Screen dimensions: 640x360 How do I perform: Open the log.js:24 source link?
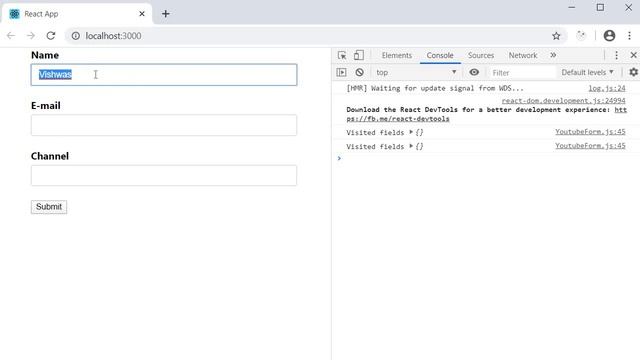coord(607,88)
